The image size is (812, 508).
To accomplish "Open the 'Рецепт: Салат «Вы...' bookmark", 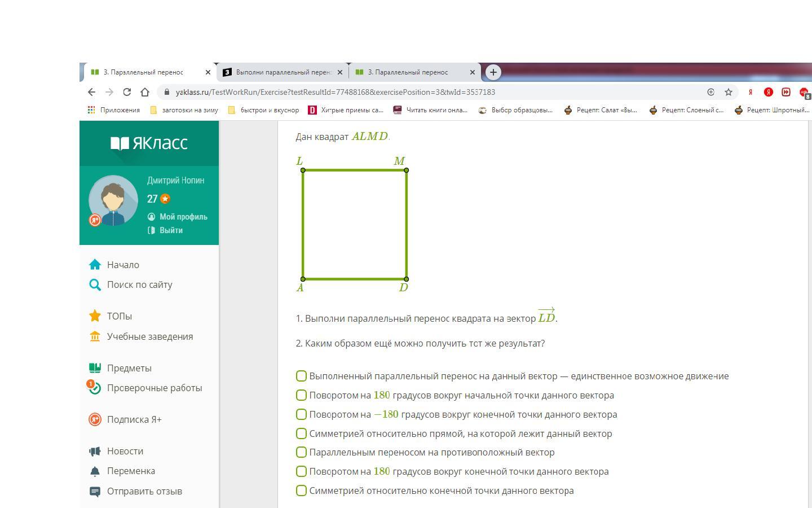I will point(601,110).
